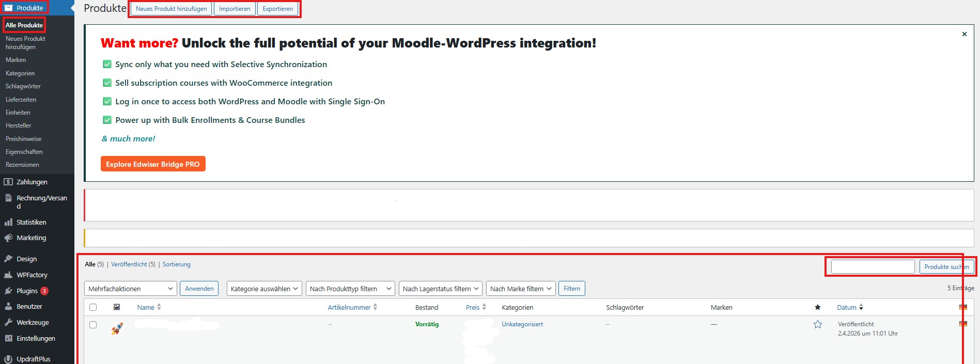This screenshot has width=980, height=364.
Task: Click the Benutzer person icon
Action: tap(8, 306)
